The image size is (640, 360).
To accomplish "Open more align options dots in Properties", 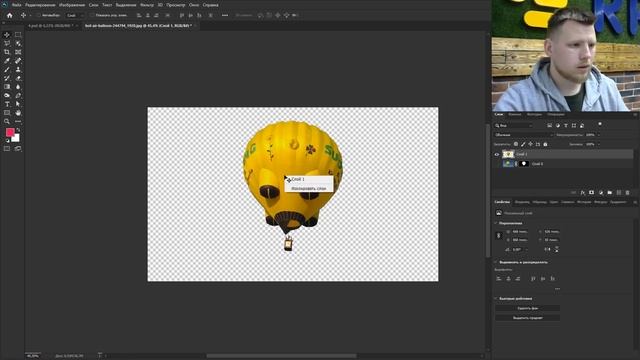I will [557, 289].
